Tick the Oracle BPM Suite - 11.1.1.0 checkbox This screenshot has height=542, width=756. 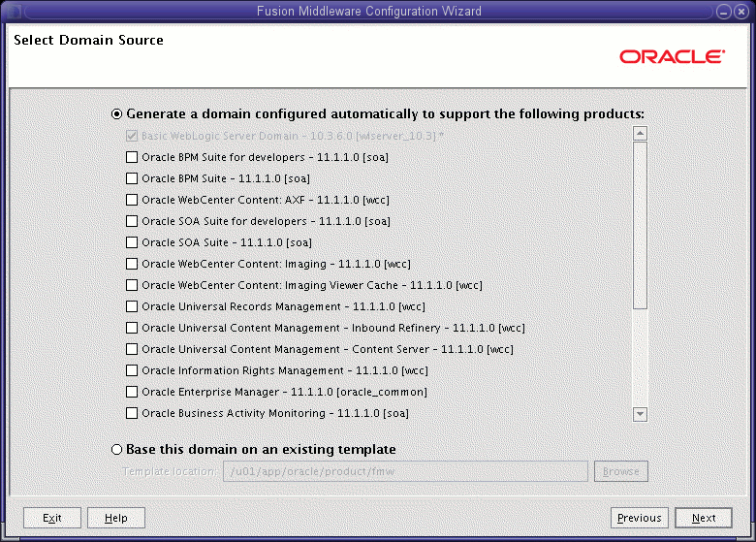[132, 178]
